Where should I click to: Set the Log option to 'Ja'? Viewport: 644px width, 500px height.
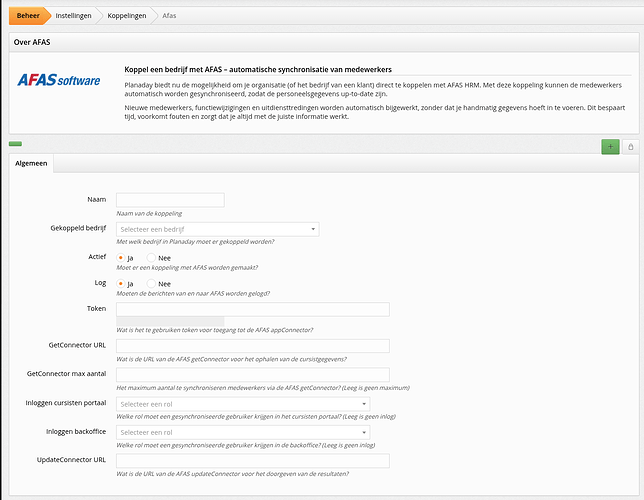[x=122, y=284]
